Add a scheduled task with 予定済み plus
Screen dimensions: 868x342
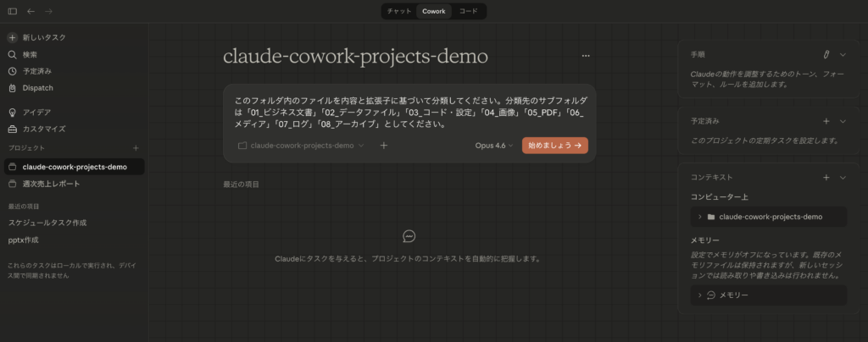[x=826, y=121]
